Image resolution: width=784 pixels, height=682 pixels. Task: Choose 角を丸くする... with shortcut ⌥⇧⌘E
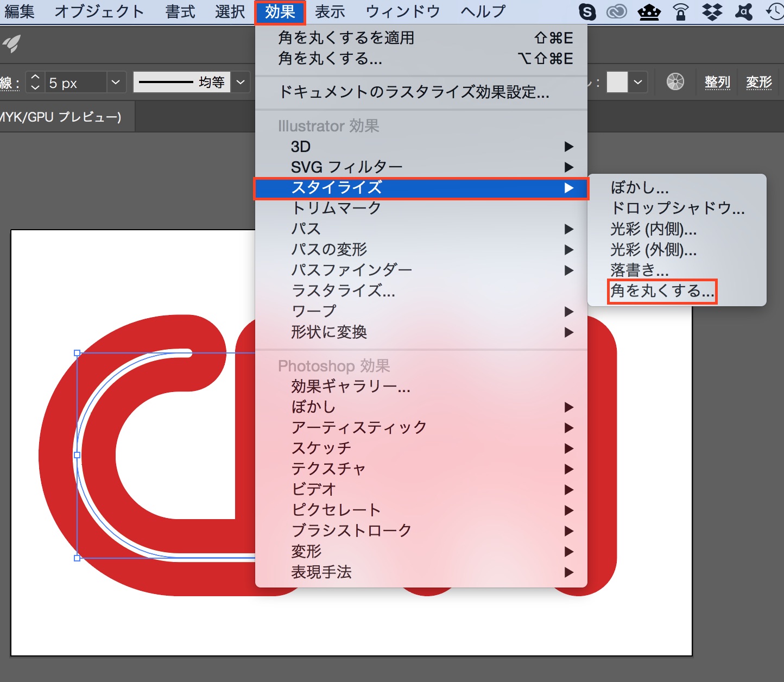click(x=421, y=58)
